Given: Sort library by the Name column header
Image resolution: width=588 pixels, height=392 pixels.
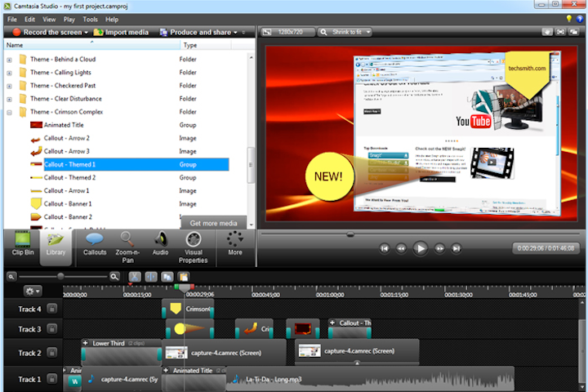Looking at the screenshot, I should click(91, 45).
